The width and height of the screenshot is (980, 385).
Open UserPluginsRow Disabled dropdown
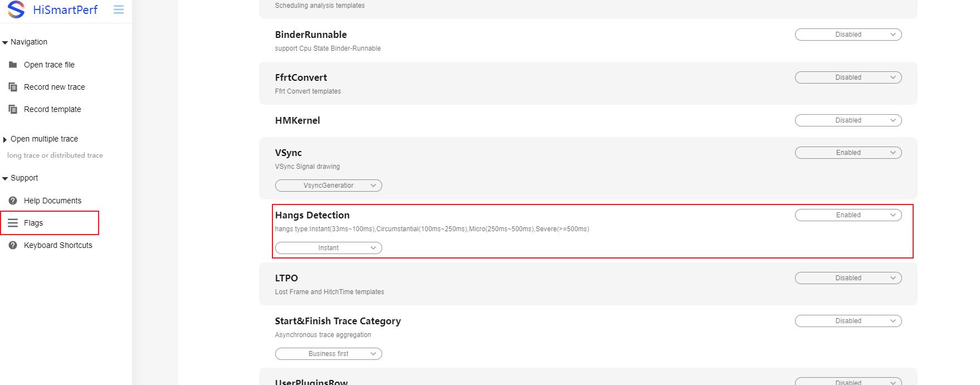click(848, 382)
